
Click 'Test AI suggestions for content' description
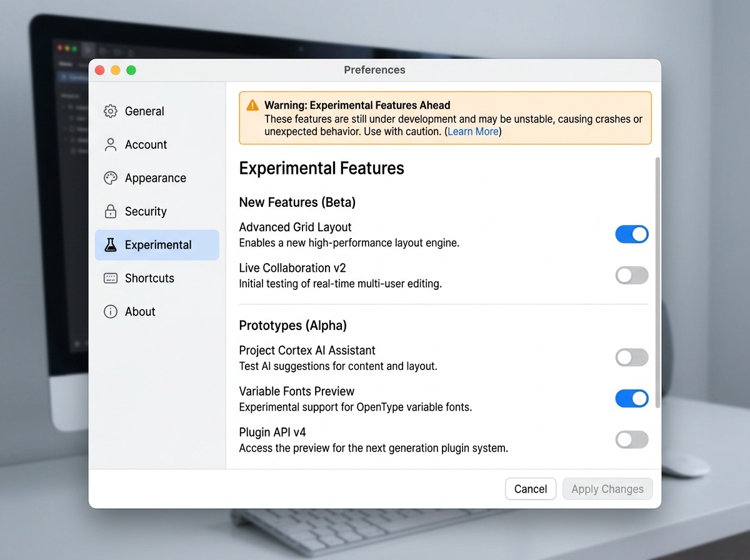(338, 366)
